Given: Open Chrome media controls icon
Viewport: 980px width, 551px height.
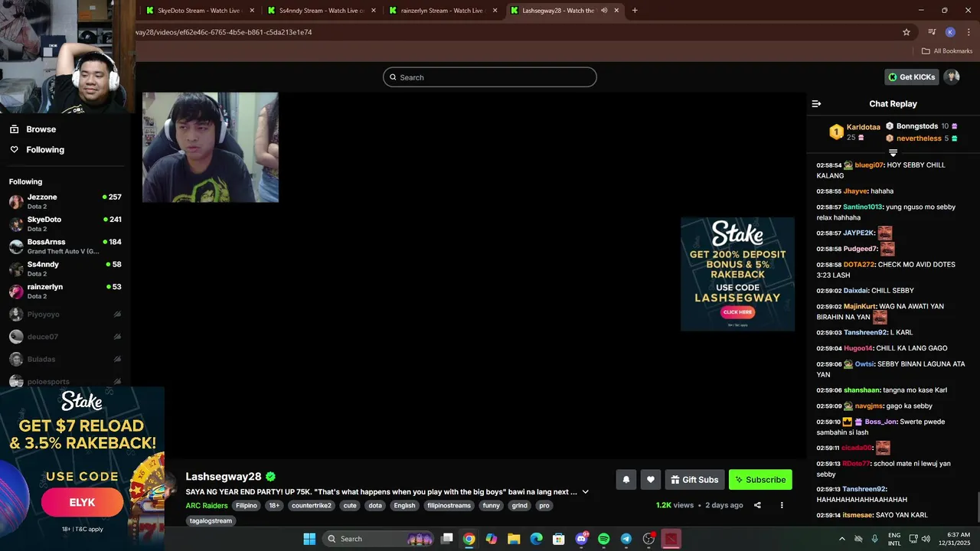Looking at the screenshot, I should (x=932, y=32).
